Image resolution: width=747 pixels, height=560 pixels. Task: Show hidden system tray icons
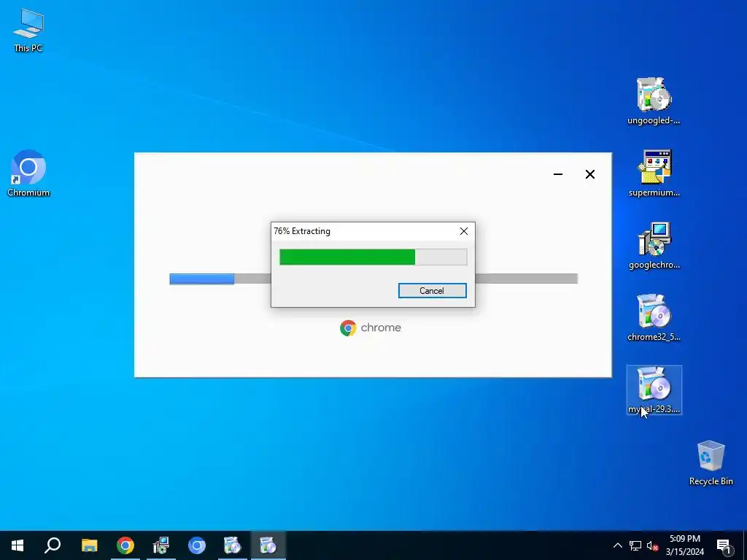click(x=617, y=545)
